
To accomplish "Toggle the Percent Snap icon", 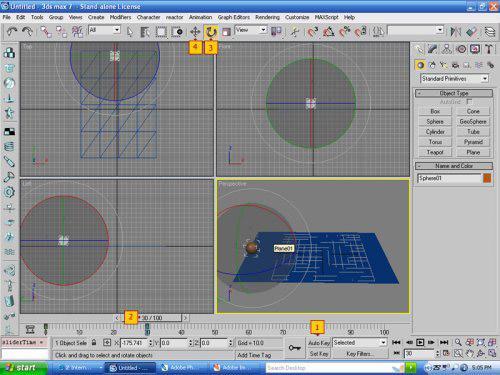I will pyautogui.click(x=345, y=32).
